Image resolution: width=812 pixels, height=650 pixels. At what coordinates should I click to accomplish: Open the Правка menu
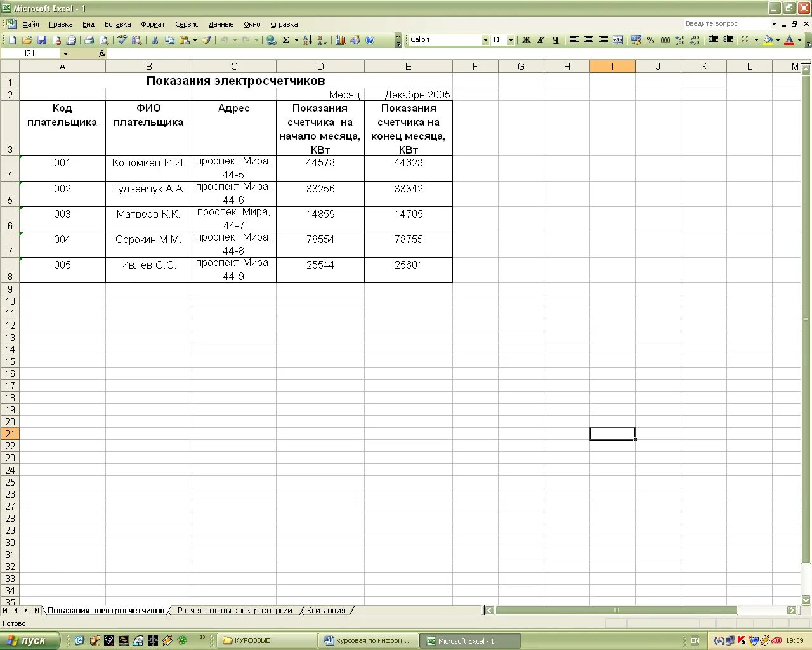point(60,24)
